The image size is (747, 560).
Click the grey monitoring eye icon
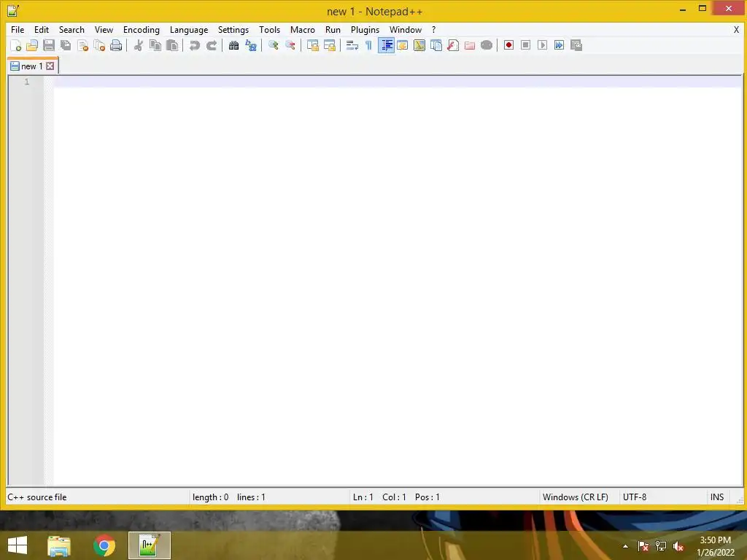[487, 45]
